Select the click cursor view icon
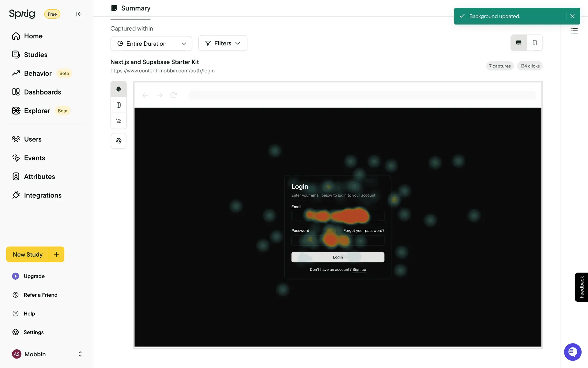 [119, 121]
